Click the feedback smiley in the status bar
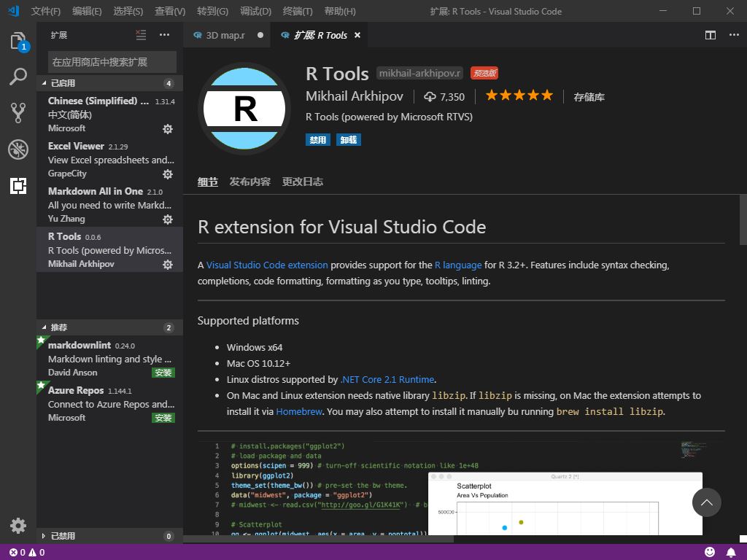 [710, 551]
